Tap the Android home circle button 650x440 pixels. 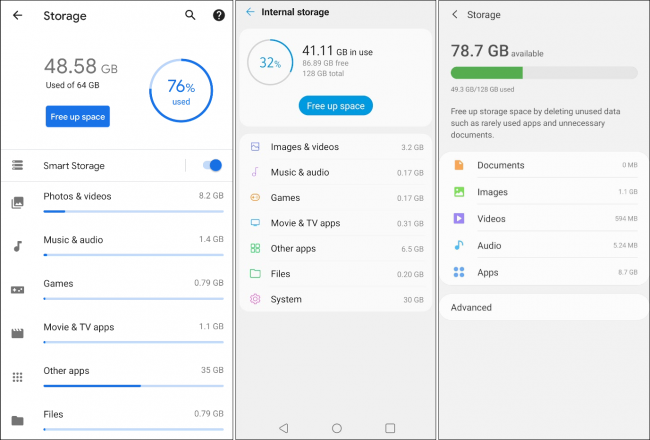coord(337,428)
